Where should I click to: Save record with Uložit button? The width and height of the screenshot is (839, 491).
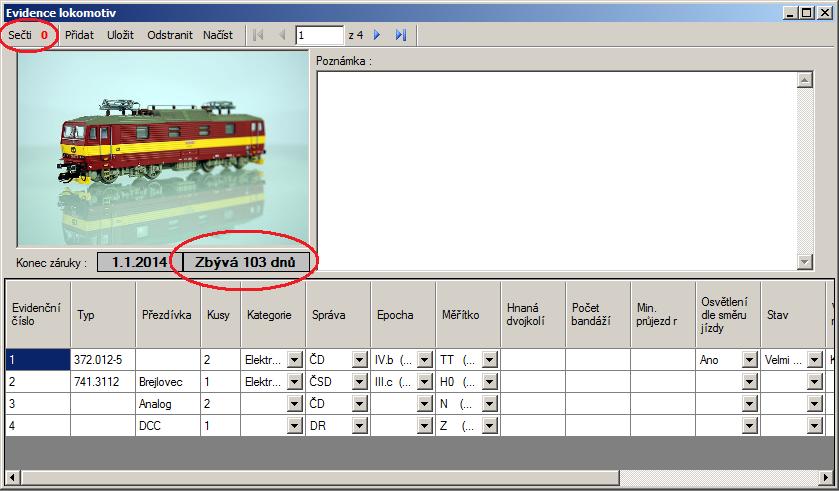click(x=120, y=35)
